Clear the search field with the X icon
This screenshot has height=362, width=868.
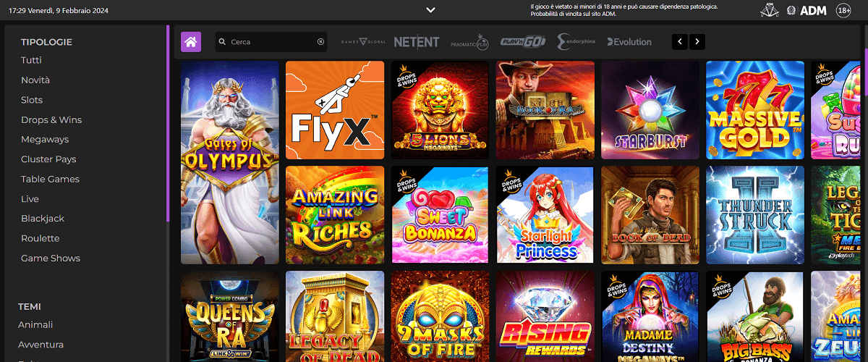point(320,42)
